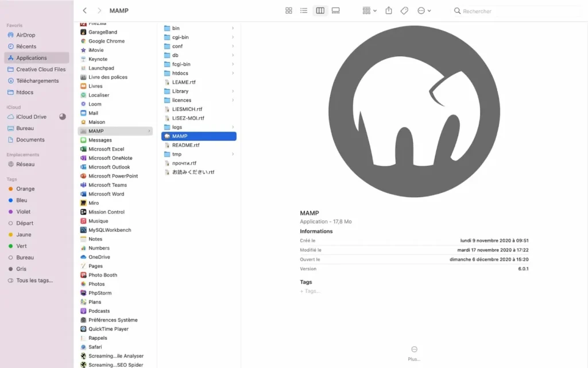Expand the MAMP folder chevron in applications

point(149,131)
